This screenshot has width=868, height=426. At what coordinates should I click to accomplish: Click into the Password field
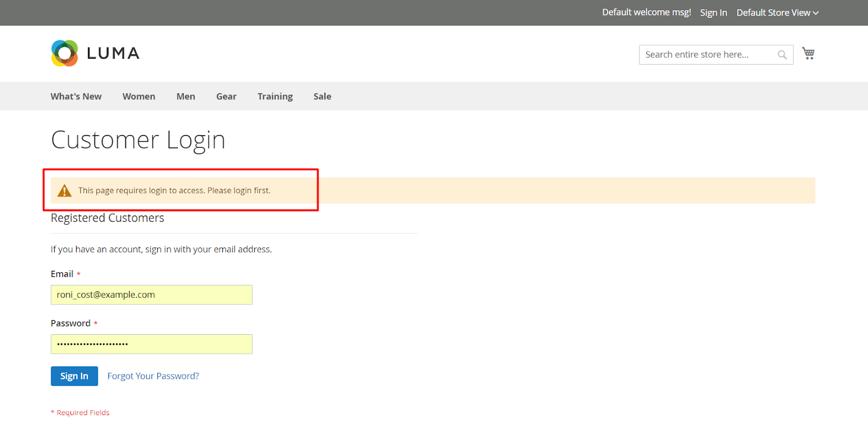[151, 344]
